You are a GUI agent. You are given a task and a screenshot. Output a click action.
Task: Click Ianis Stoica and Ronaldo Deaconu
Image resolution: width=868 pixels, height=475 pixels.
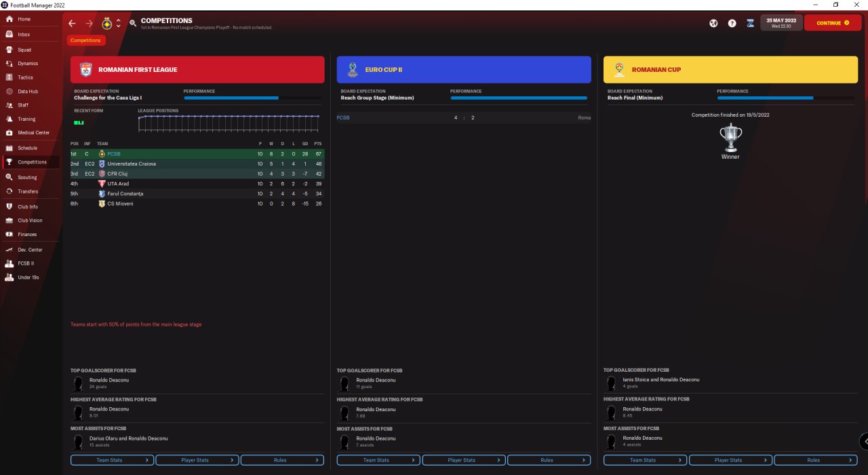pyautogui.click(x=661, y=380)
